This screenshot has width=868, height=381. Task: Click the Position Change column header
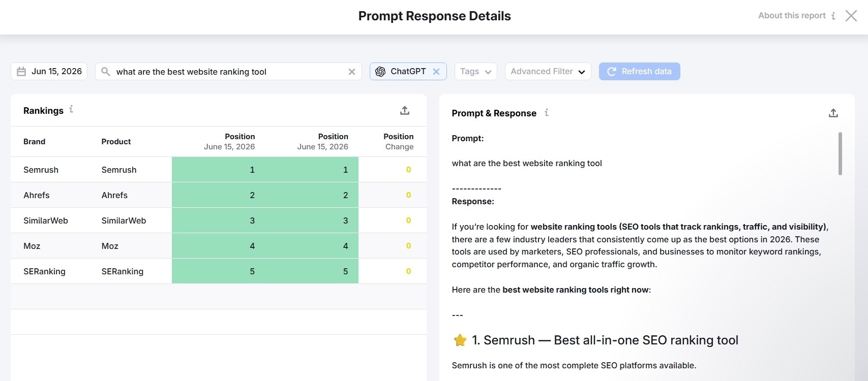399,142
